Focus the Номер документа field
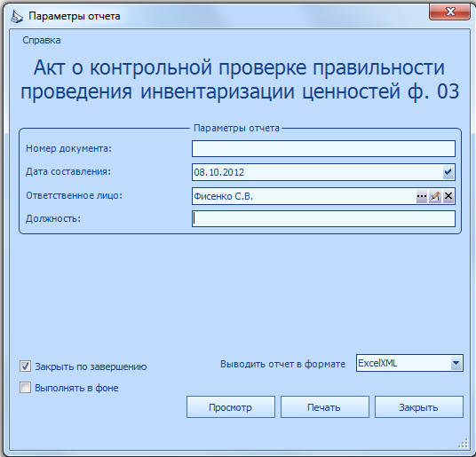476x457 pixels. point(323,148)
